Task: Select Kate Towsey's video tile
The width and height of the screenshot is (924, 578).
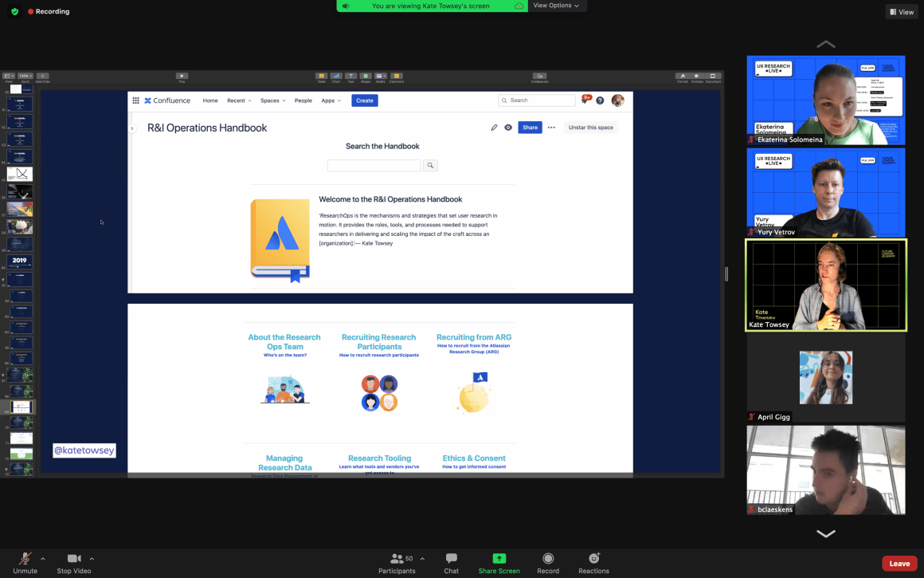Action: pyautogui.click(x=825, y=285)
